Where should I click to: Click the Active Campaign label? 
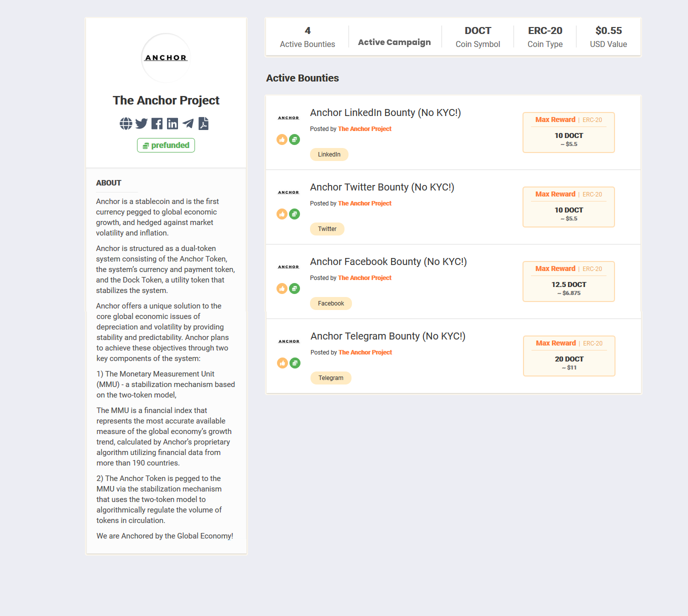pos(394,42)
